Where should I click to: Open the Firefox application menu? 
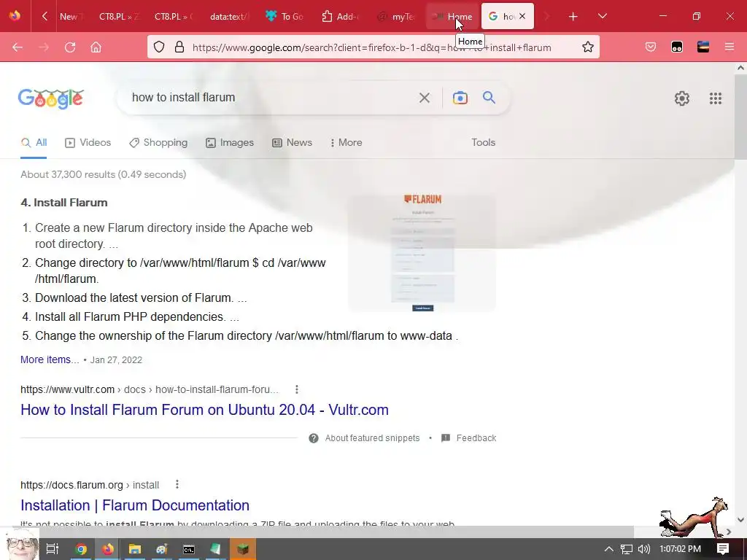click(729, 47)
